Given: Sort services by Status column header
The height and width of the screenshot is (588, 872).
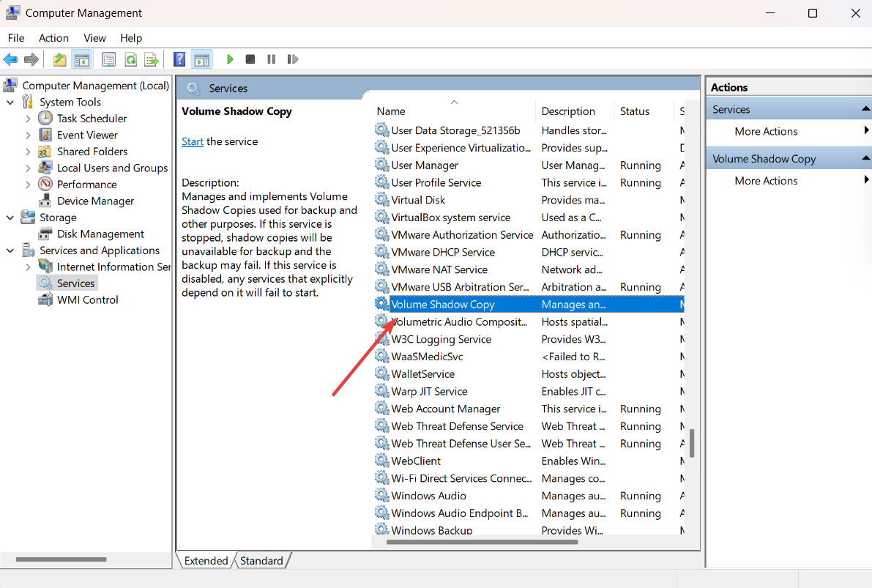Looking at the screenshot, I should pyautogui.click(x=634, y=111).
